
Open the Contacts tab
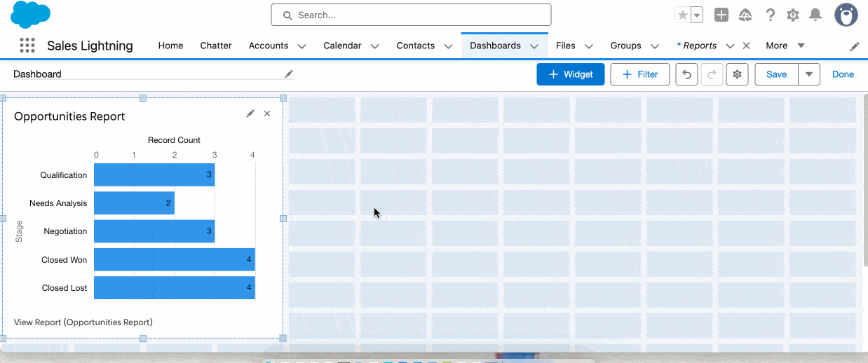[416, 46]
